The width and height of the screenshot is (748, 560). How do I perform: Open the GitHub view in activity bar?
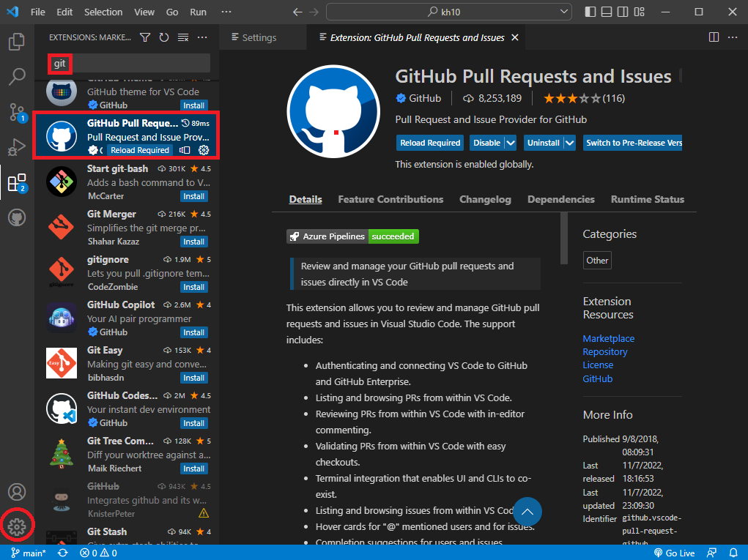tap(17, 218)
